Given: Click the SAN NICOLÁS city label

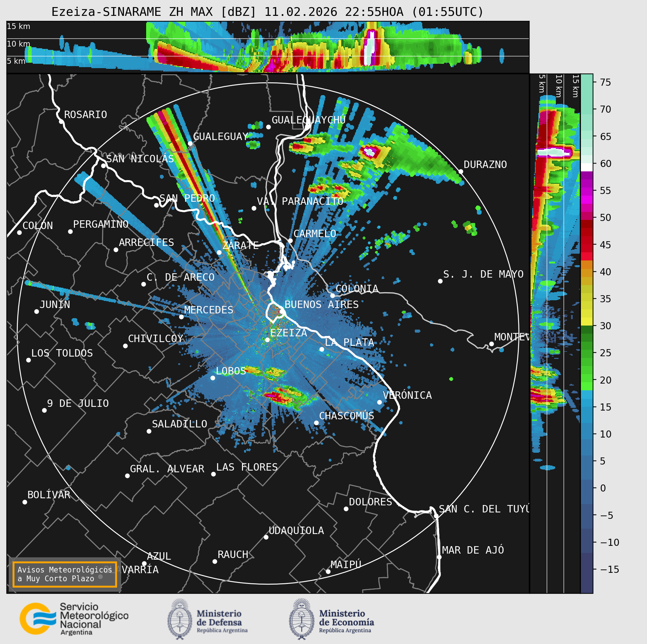Looking at the screenshot, I should click(140, 159).
